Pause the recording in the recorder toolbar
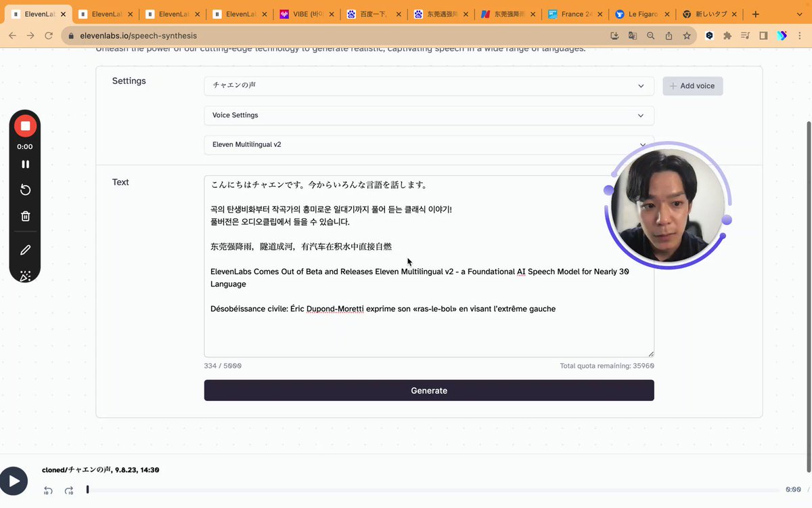 [25, 165]
